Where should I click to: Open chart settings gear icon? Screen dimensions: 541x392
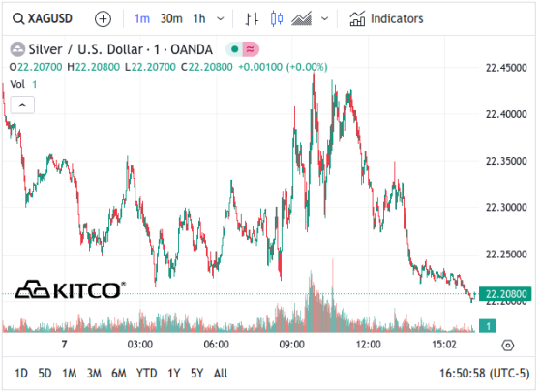pyautogui.click(x=508, y=346)
